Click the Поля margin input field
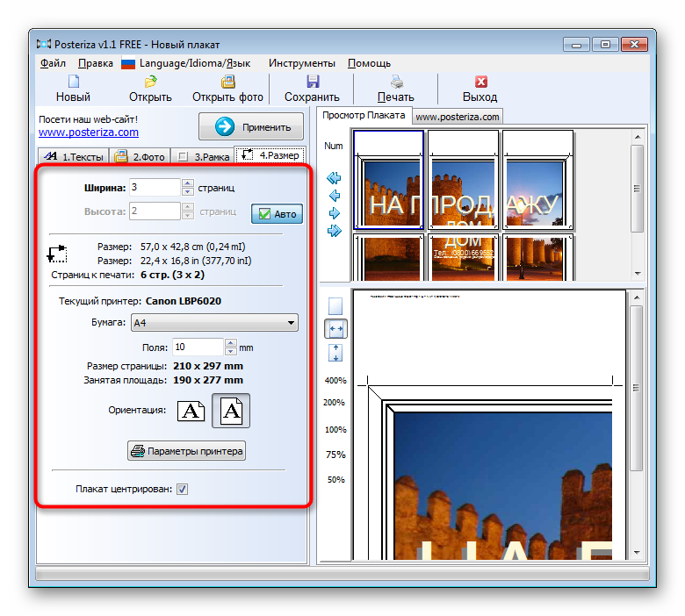685x616 pixels. point(198,347)
